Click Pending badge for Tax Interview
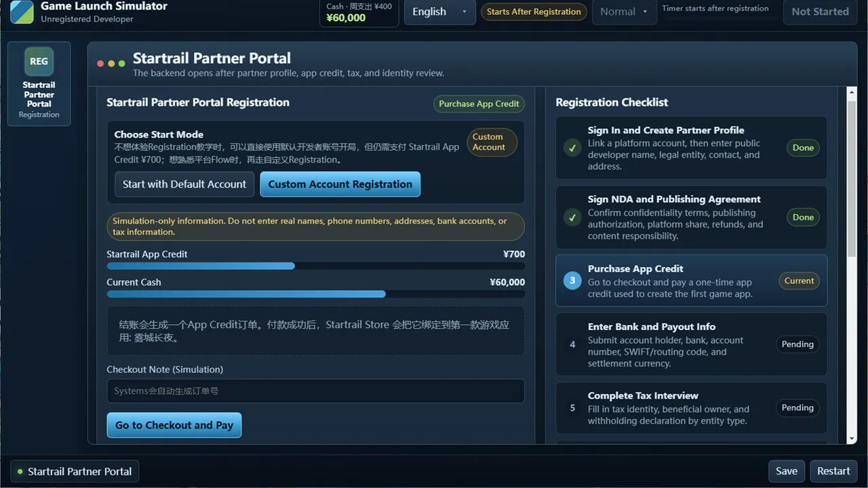The width and height of the screenshot is (868, 488). coord(797,408)
